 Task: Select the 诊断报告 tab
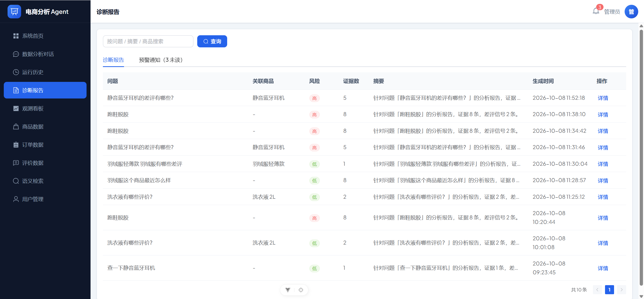coord(113,60)
